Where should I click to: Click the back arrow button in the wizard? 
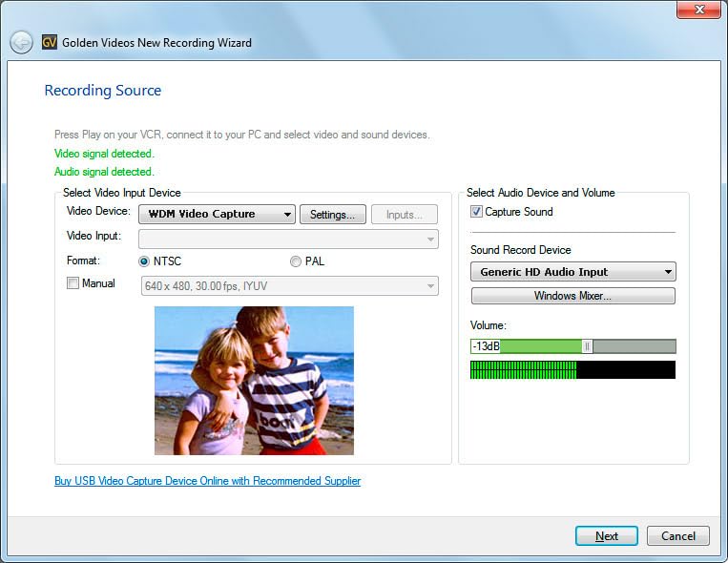[21, 43]
